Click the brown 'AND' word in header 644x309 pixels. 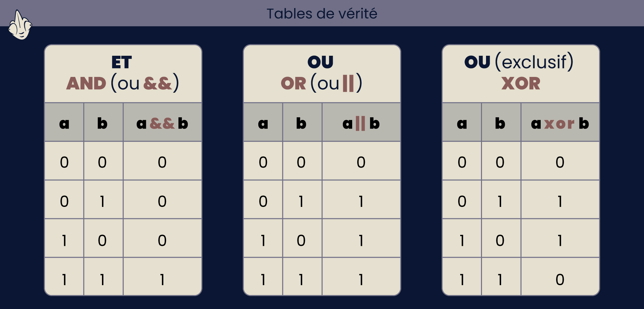[86, 83]
